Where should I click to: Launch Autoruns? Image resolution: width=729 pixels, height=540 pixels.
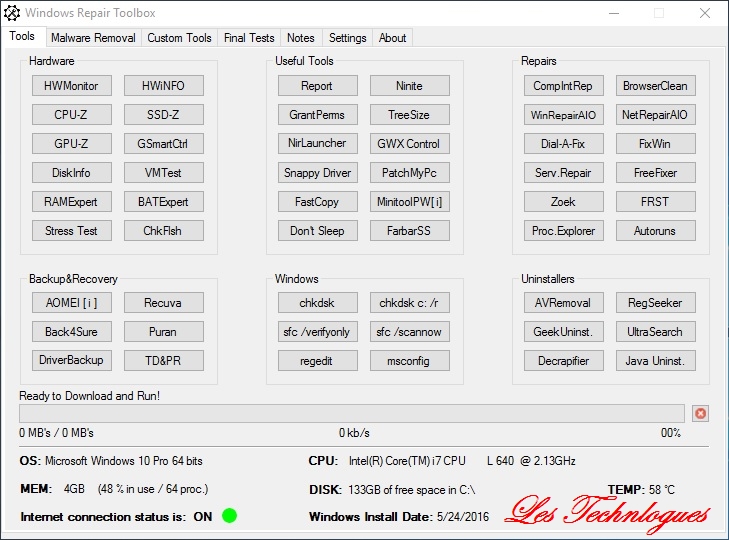point(656,231)
